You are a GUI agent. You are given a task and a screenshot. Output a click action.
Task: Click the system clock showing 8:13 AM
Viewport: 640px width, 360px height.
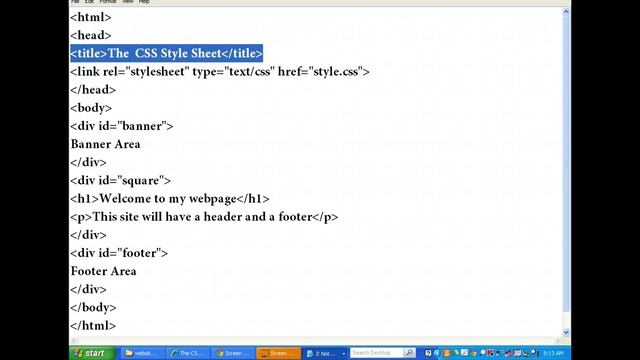pos(553,353)
